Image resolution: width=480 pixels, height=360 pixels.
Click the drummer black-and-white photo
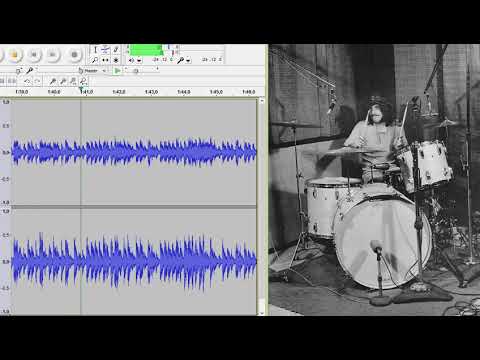coord(374,180)
